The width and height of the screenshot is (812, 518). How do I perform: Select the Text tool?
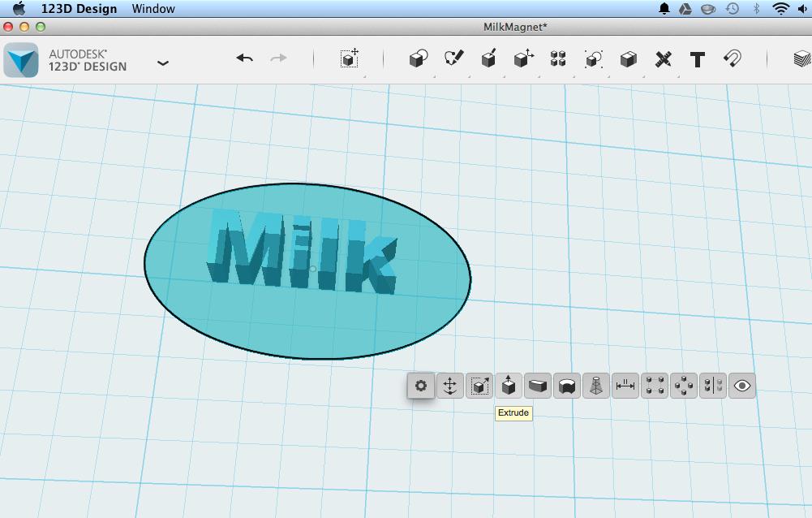(698, 59)
